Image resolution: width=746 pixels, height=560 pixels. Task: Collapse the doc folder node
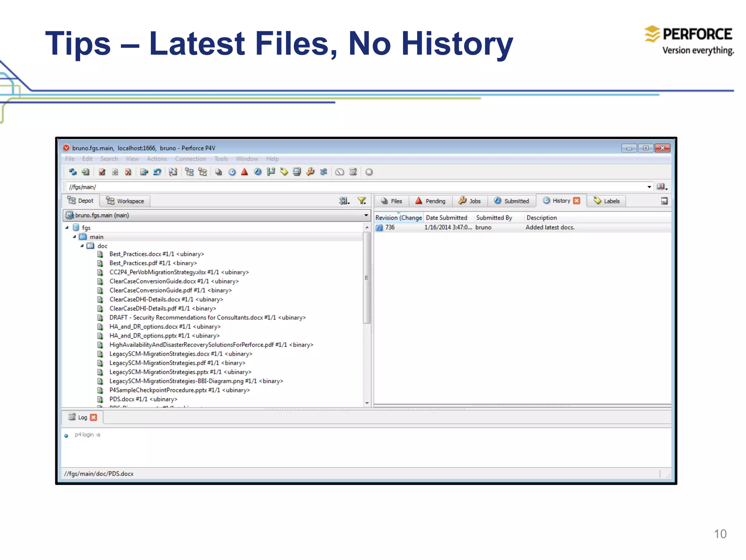pos(82,246)
